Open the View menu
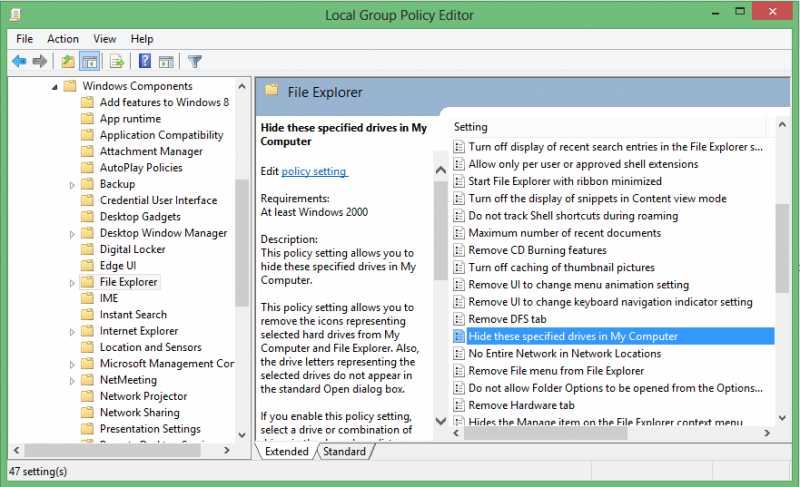 (x=105, y=39)
